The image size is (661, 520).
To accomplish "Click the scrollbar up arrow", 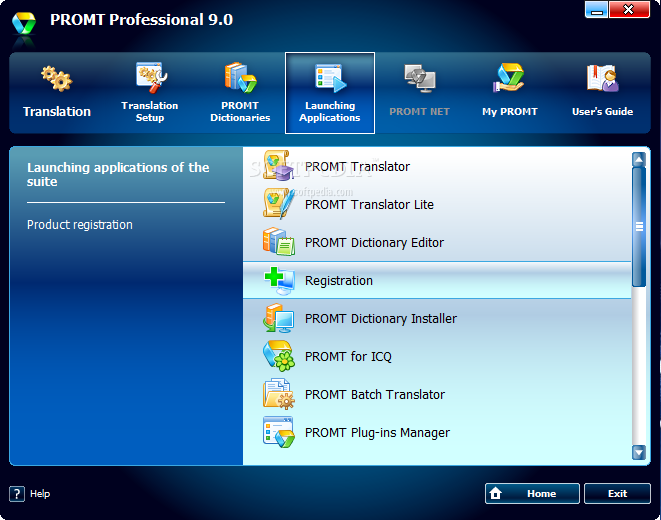I will (x=639, y=159).
